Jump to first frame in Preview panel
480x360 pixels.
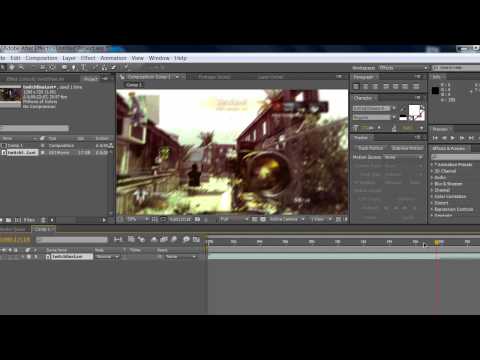(435, 138)
